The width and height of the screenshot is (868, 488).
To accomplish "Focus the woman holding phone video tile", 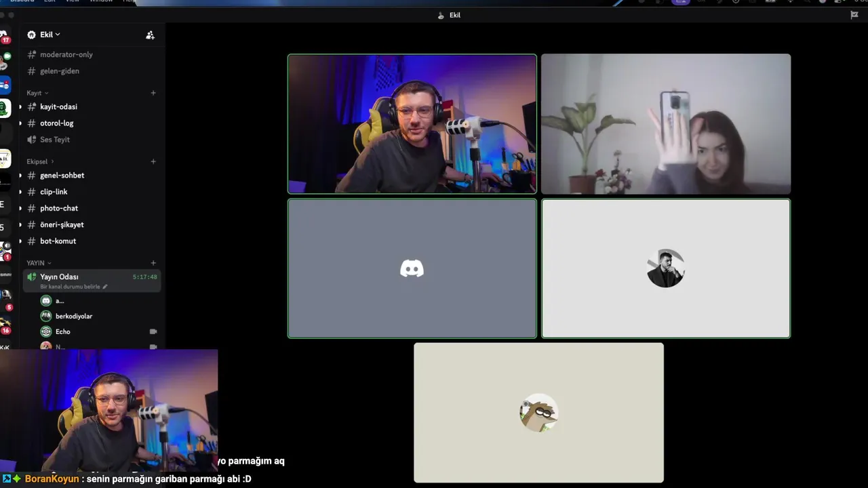I will (666, 124).
